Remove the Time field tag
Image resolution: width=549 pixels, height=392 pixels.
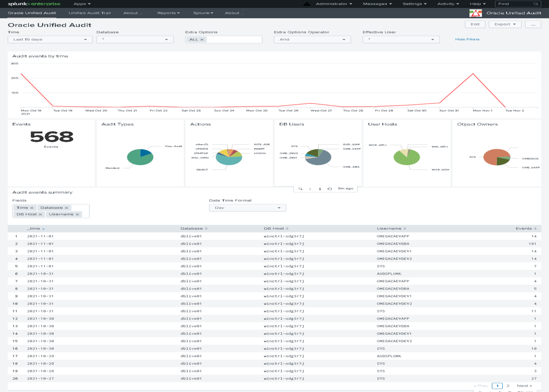click(x=32, y=208)
